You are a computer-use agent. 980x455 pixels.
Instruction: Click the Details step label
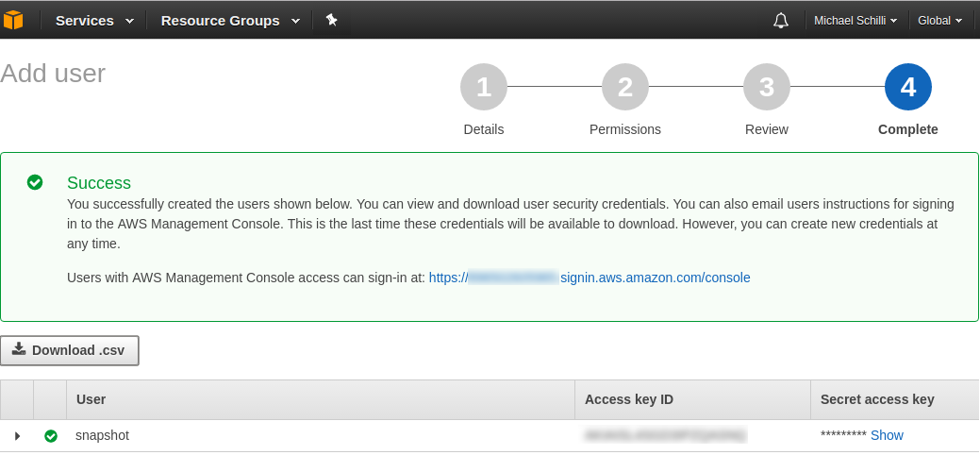(x=484, y=129)
